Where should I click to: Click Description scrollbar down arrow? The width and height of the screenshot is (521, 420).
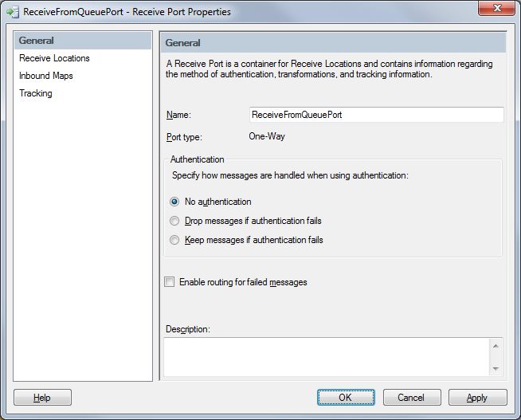click(x=496, y=368)
